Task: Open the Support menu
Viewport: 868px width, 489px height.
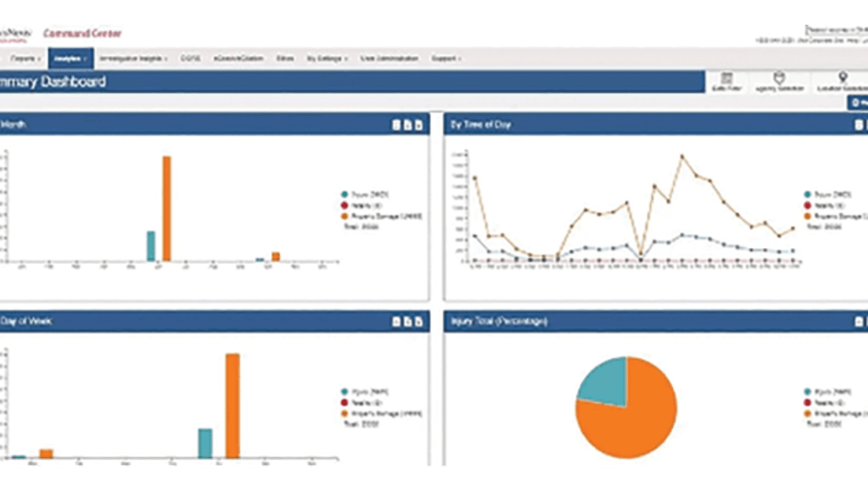Action: [446, 58]
